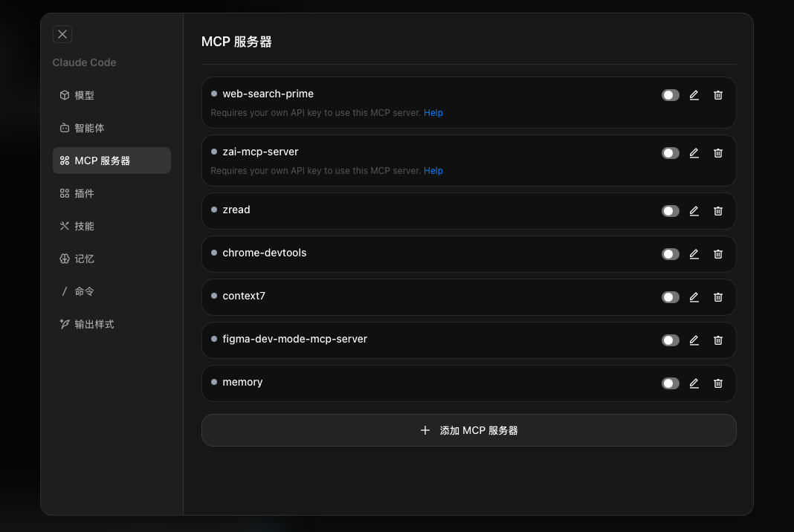Turn on the chrome-devtools toggle switch
Image resolution: width=794 pixels, height=532 pixels.
670,254
